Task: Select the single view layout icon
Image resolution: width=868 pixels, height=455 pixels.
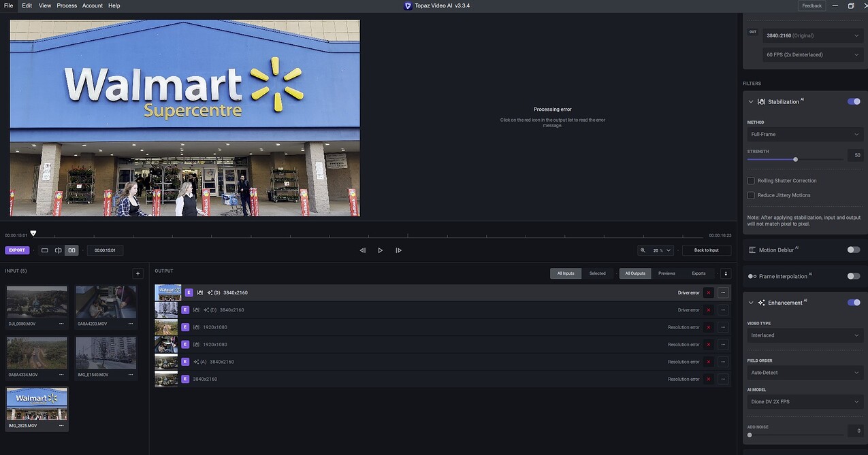Action: [45, 250]
